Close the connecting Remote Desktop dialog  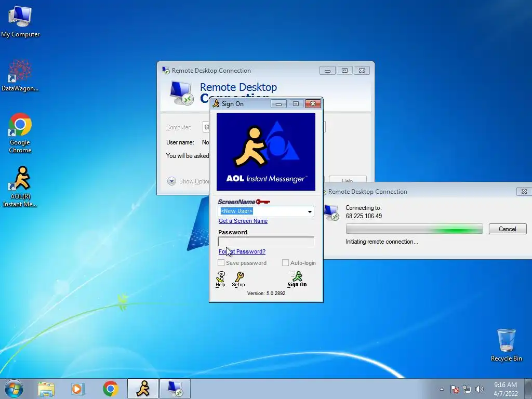point(524,191)
